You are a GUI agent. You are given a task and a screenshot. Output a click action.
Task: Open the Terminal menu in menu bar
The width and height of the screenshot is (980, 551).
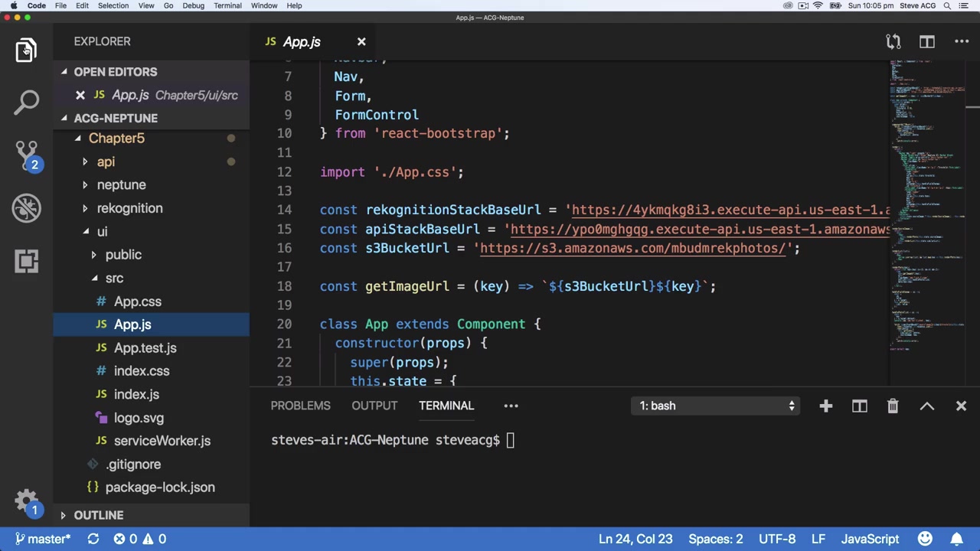pyautogui.click(x=227, y=5)
